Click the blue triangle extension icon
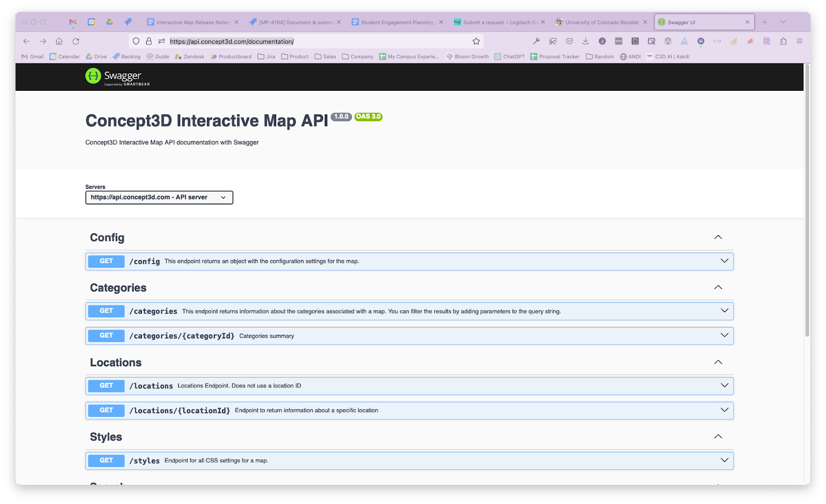This screenshot has height=504, width=826. click(x=684, y=41)
